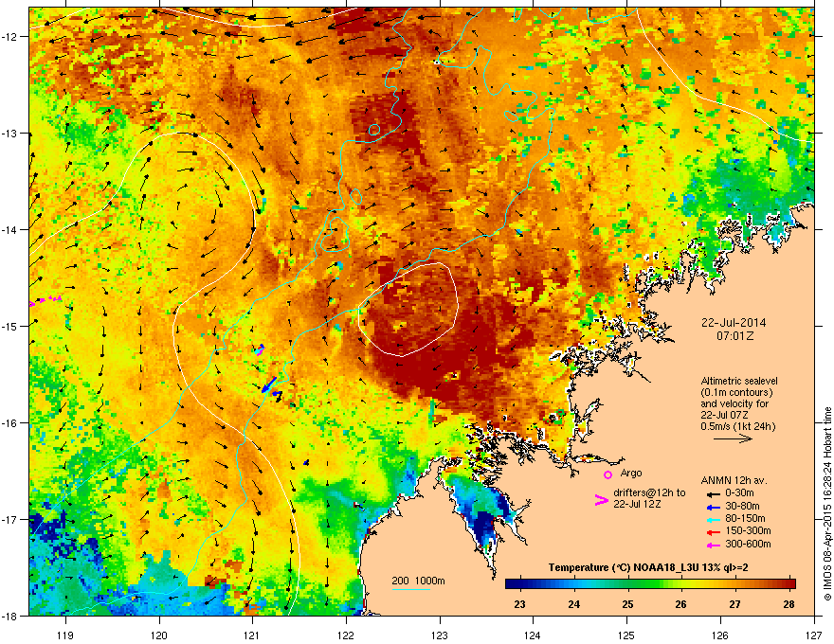Click the 22-Jul-2014 date label
The image size is (834, 644).
click(734, 323)
